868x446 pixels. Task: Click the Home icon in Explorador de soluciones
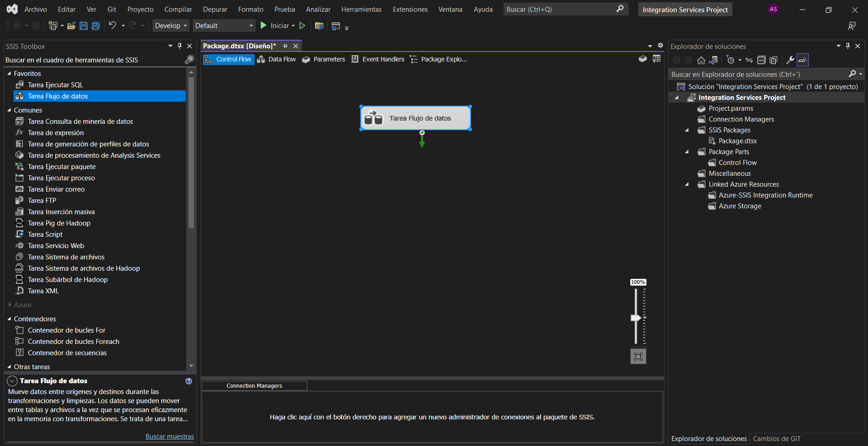pos(701,60)
